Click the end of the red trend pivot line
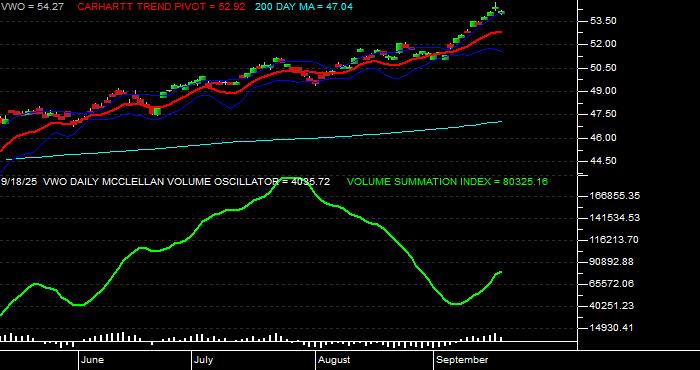This screenshot has width=700, height=370. coord(500,32)
